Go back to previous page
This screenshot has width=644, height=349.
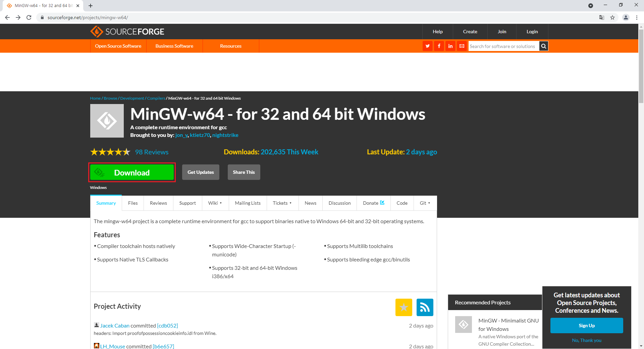(x=7, y=17)
